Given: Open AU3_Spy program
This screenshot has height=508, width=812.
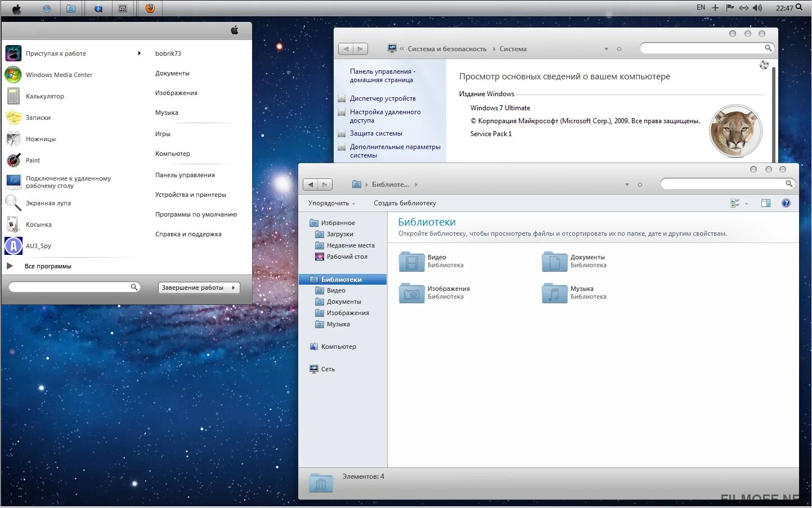Looking at the screenshot, I should [38, 246].
